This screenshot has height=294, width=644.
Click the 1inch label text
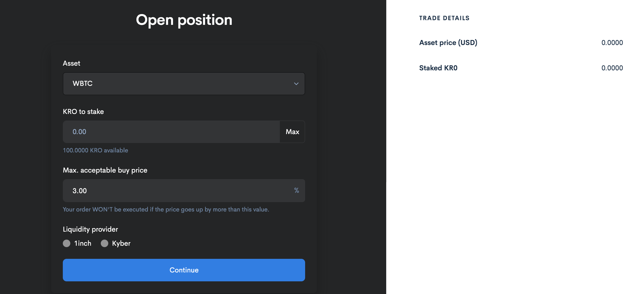pos(83,243)
